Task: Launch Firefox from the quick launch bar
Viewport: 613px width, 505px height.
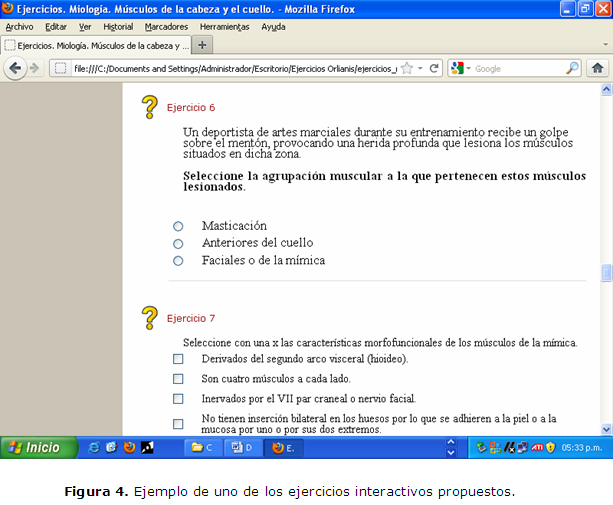Action: (x=129, y=448)
